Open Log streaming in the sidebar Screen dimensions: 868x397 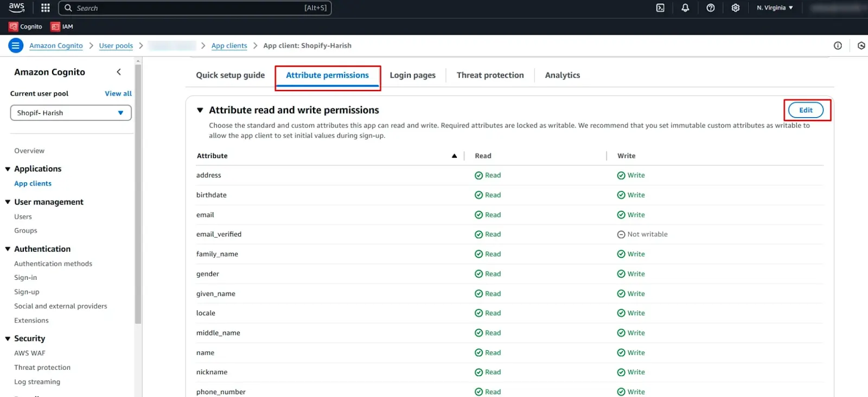[x=37, y=382]
